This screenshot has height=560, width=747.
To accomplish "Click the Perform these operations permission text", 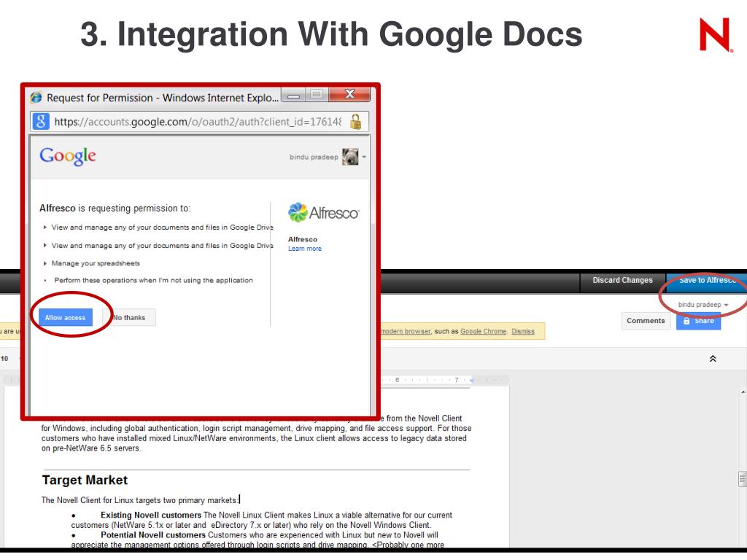I will pyautogui.click(x=153, y=280).
